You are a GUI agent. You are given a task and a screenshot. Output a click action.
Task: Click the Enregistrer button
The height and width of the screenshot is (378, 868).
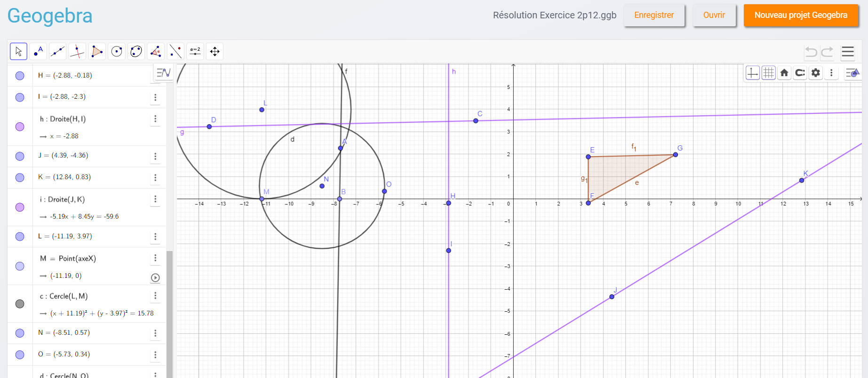(x=653, y=15)
